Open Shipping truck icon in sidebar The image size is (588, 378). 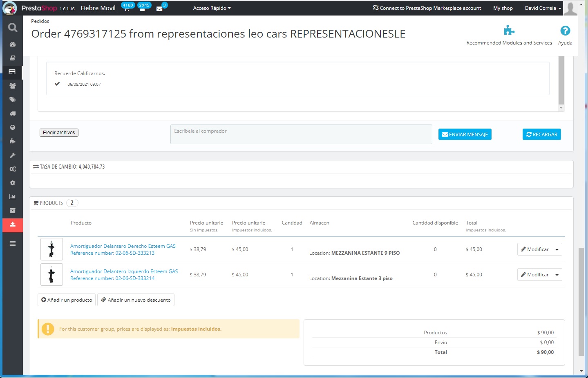[13, 113]
